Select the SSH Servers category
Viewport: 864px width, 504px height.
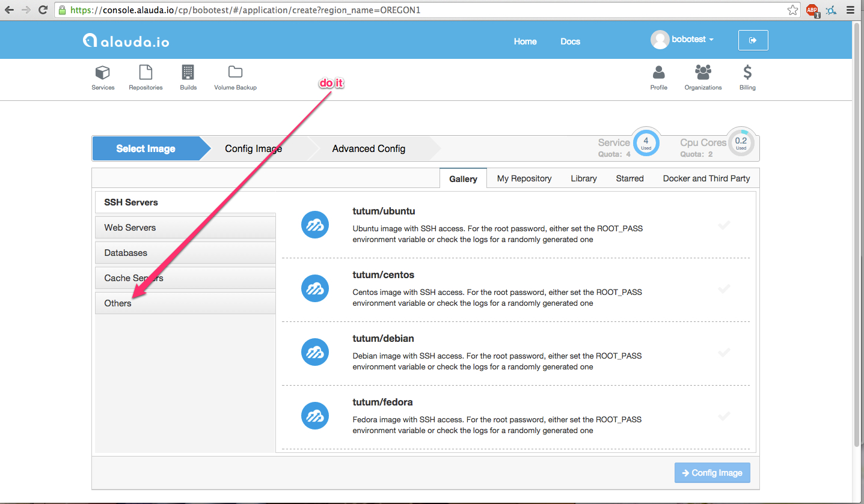pos(185,202)
